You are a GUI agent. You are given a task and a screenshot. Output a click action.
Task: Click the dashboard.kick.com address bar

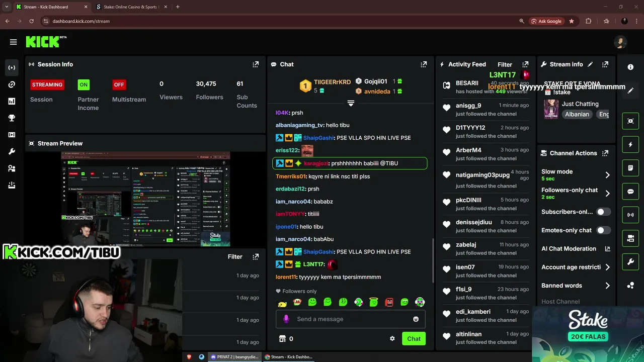pos(81,21)
